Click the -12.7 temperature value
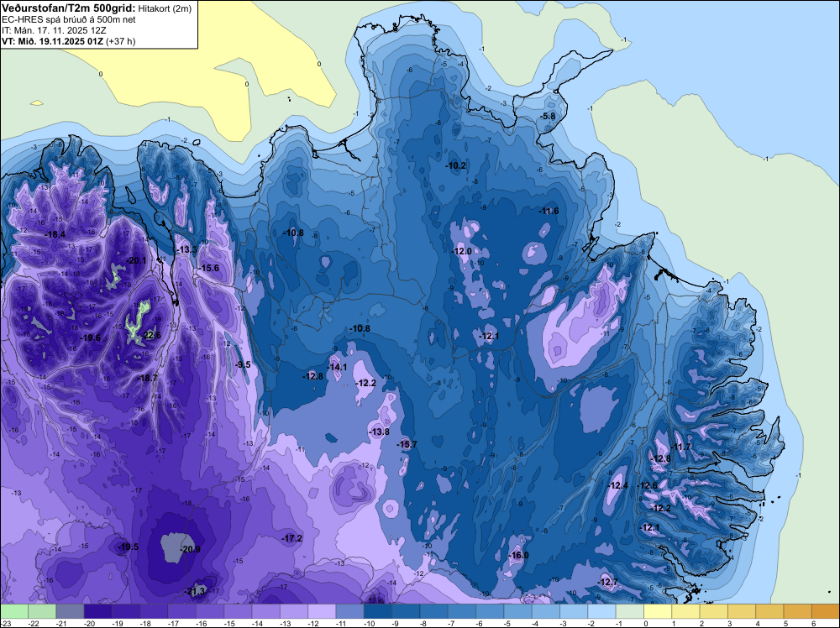840x628 pixels. 608,582
